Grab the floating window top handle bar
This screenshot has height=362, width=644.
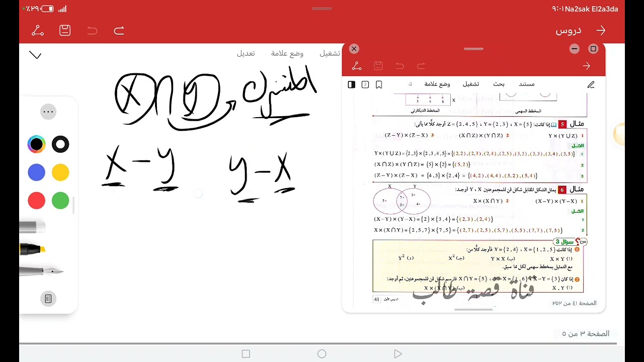[473, 49]
